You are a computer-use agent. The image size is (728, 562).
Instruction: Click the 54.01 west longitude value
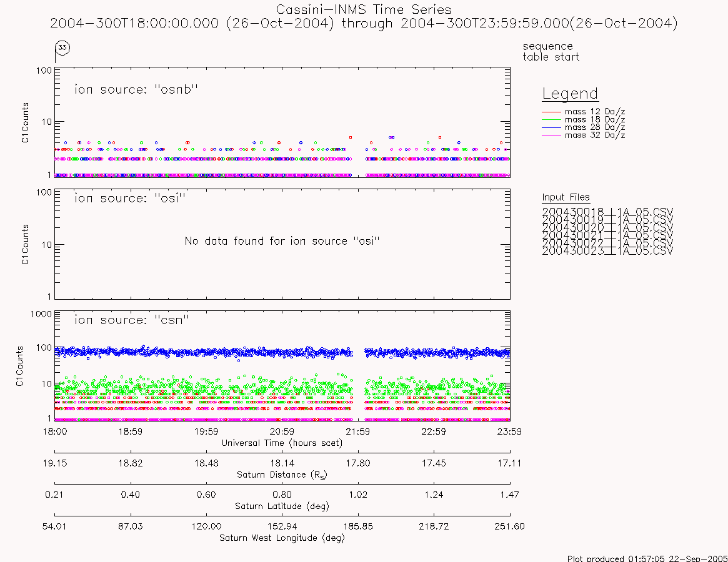(54, 526)
